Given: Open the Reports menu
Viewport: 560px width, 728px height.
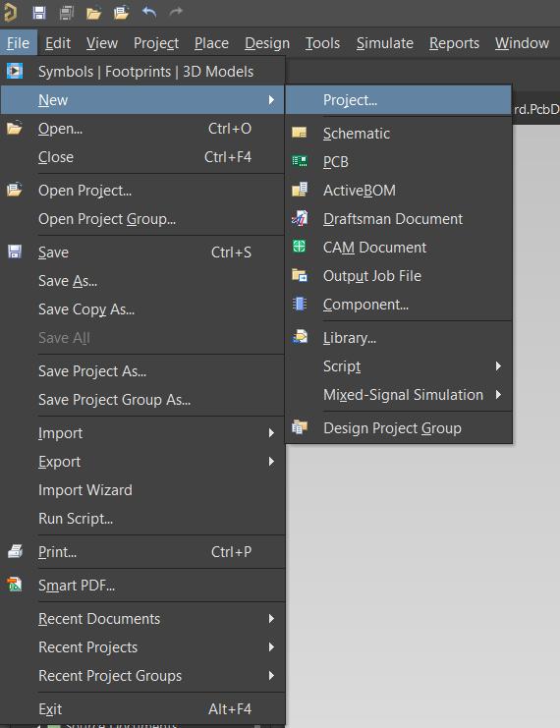Looking at the screenshot, I should 454,43.
